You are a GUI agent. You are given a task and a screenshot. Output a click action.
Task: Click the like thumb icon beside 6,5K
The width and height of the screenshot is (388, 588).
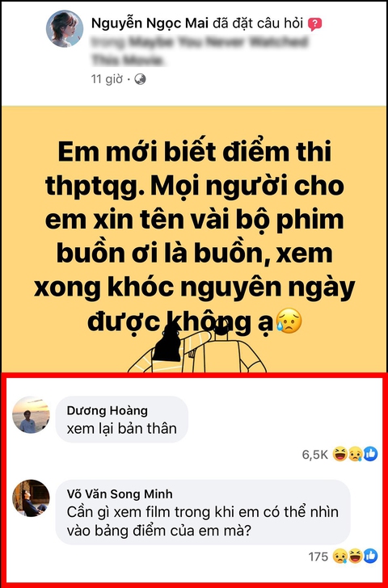[371, 454]
